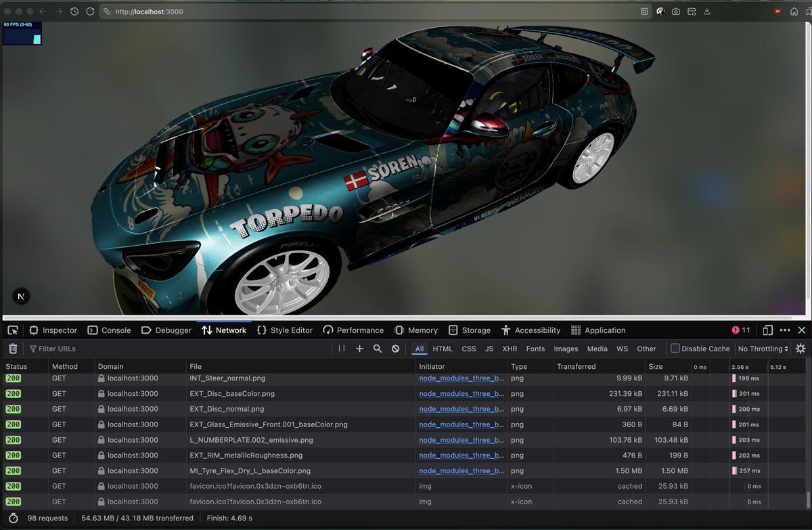
Task: Switch to the Inspector tab
Action: (x=53, y=330)
